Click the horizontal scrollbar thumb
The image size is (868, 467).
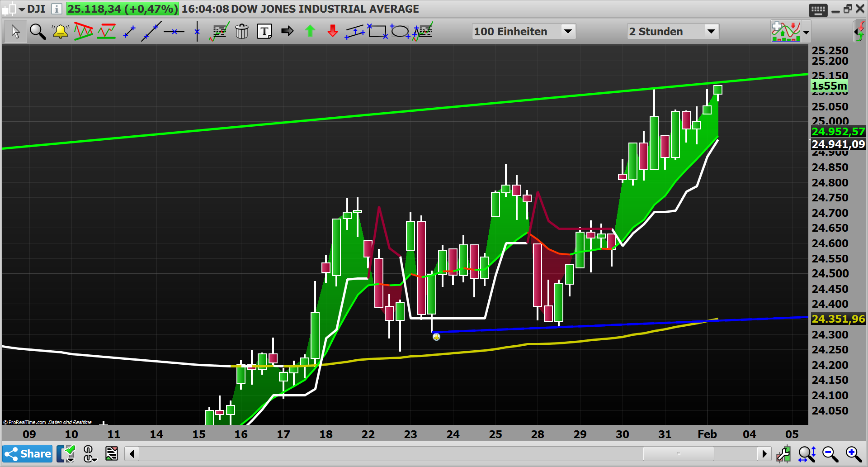click(x=678, y=453)
